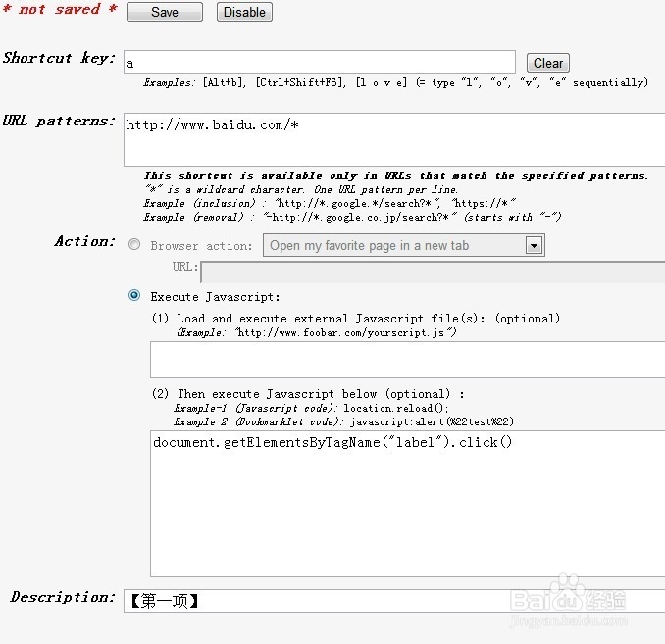Click the 'Shortcut key:' label
Image resolution: width=665 pixels, height=644 pixels.
[59, 58]
